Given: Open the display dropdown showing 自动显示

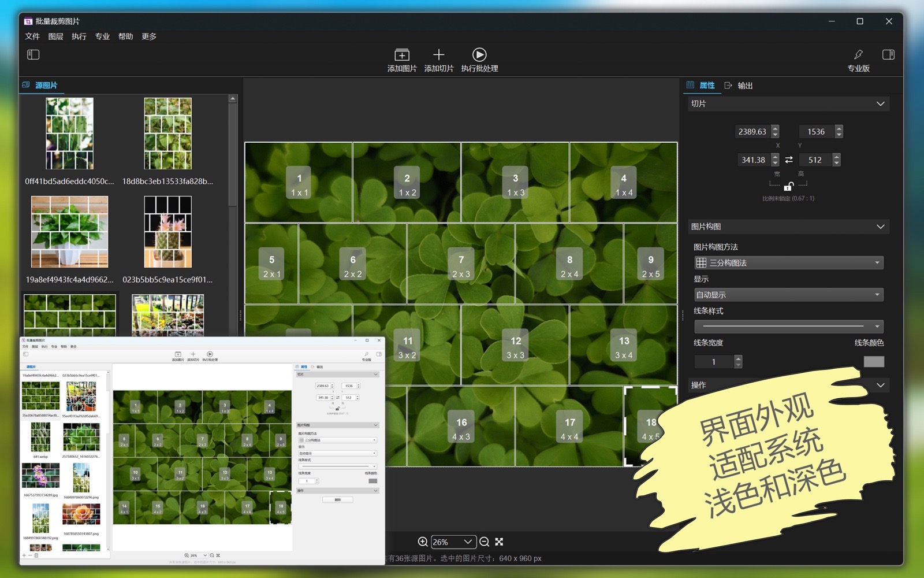Looking at the screenshot, I should coord(788,295).
